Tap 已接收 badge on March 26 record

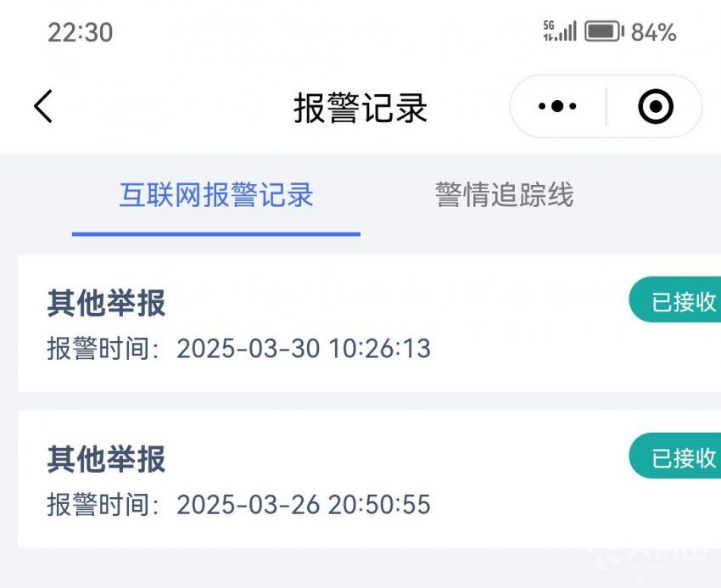tap(675, 456)
